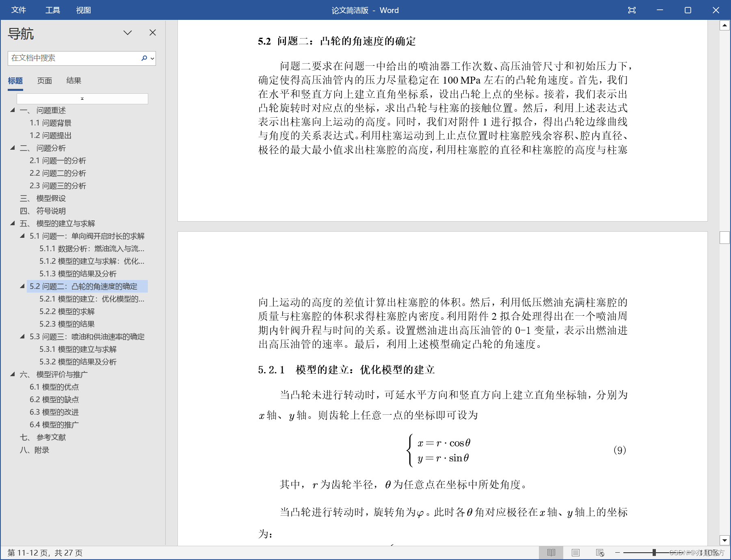Jump to top via navigation pane bar
Screen dimensions: 731x560
(82, 99)
